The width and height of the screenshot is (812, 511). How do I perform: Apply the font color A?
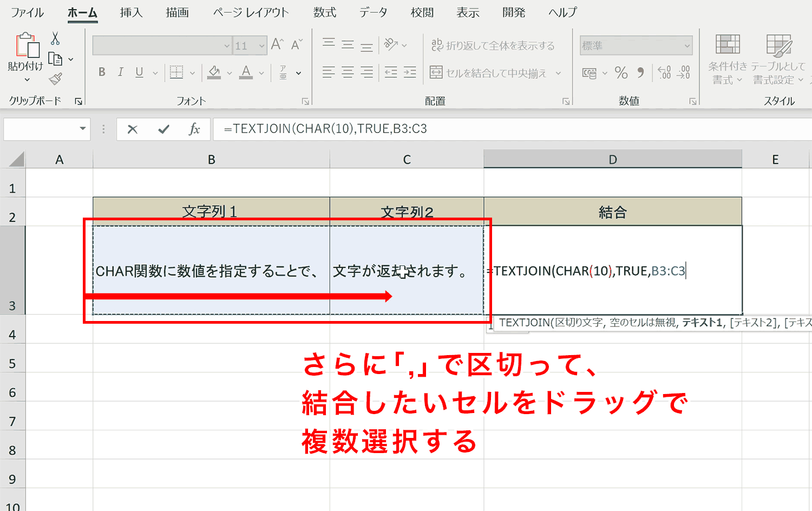coord(246,72)
